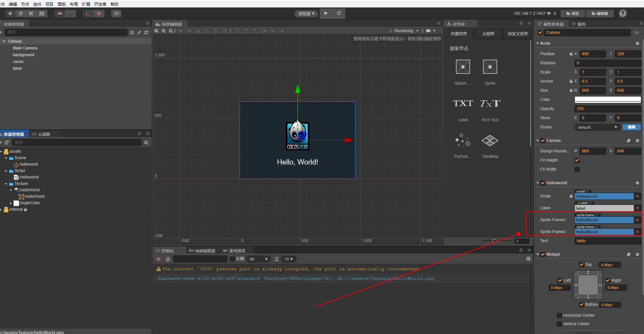Click the blue 编辑 group button
The width and height of the screenshot is (644, 334).
[x=631, y=127]
